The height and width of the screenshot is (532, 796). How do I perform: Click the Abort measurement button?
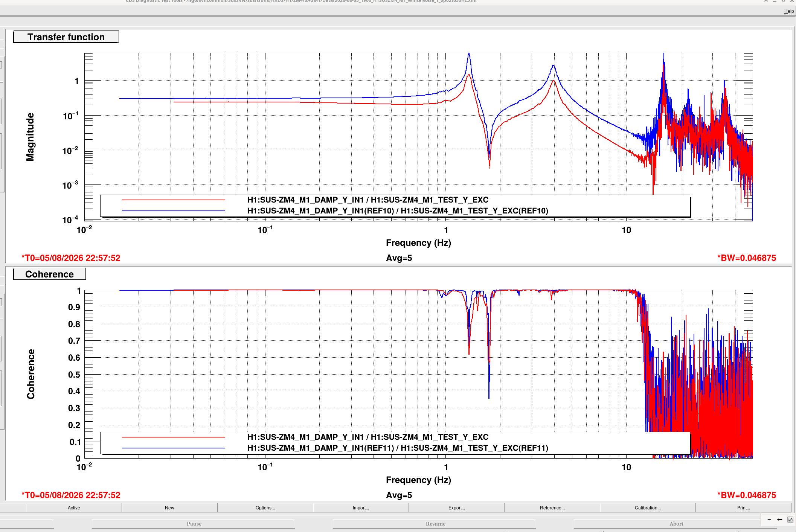click(x=676, y=524)
